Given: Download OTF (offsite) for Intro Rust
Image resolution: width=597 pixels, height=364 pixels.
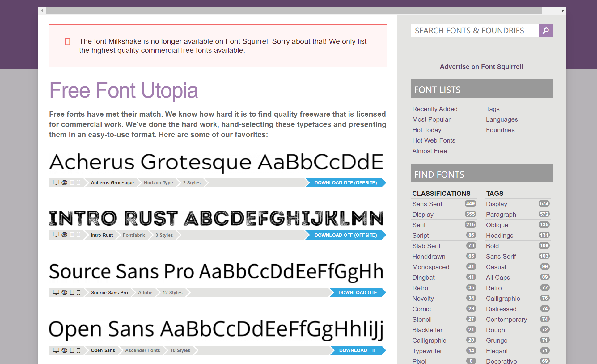Looking at the screenshot, I should (x=345, y=235).
